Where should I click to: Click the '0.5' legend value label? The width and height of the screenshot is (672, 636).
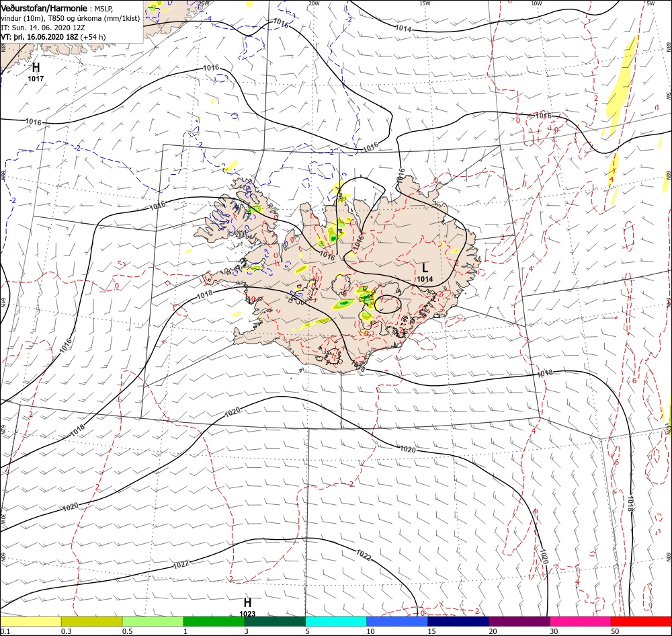[x=127, y=631]
